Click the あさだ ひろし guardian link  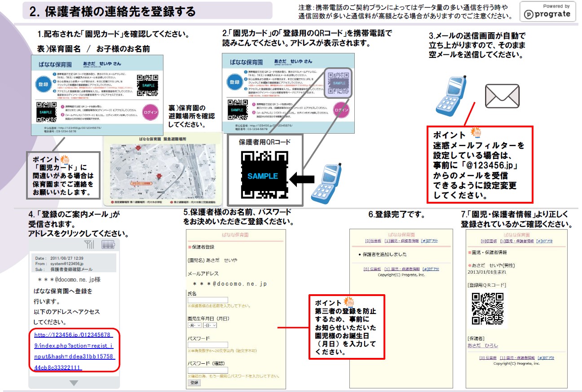pyautogui.click(x=482, y=345)
